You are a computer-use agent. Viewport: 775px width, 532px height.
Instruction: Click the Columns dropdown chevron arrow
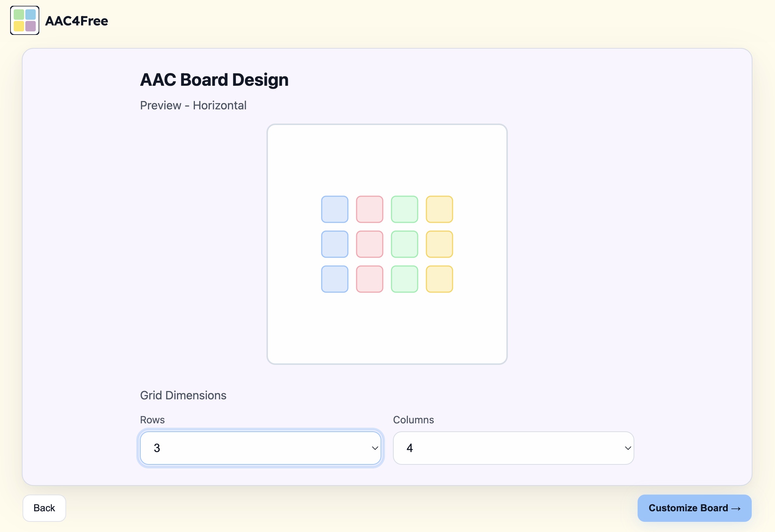point(628,448)
